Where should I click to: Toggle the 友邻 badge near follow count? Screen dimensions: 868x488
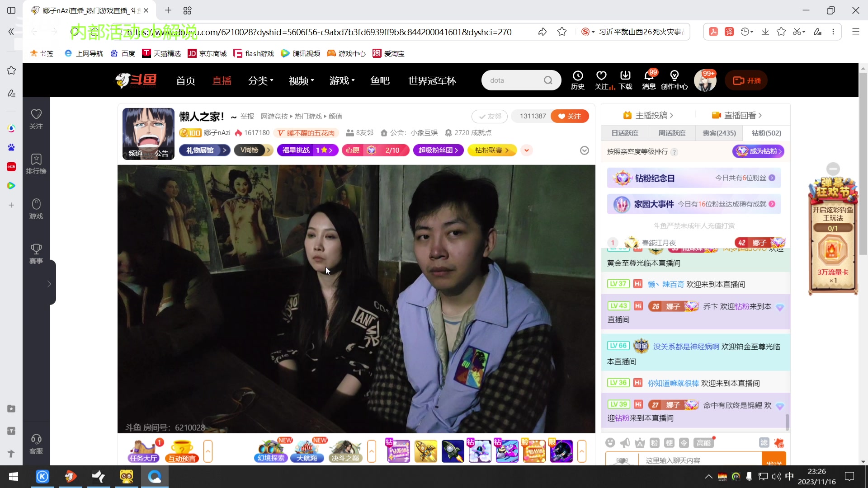pyautogui.click(x=490, y=116)
